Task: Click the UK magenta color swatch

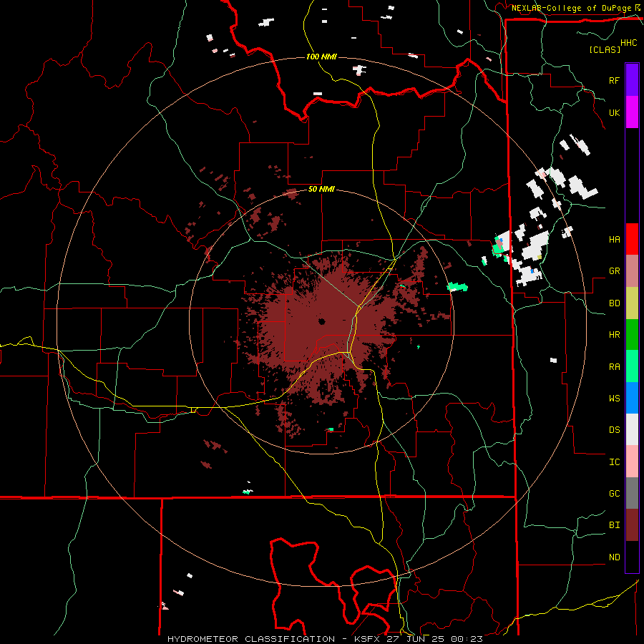Action: pyautogui.click(x=632, y=112)
